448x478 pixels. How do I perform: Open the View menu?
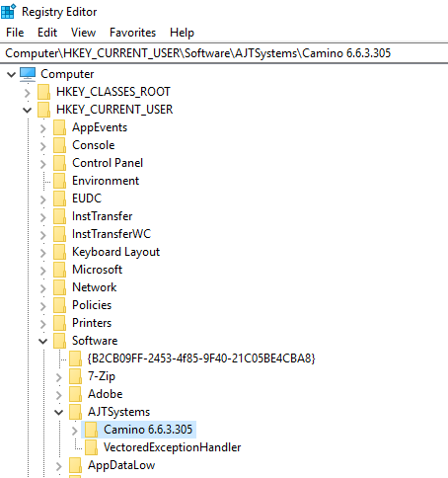[83, 33]
